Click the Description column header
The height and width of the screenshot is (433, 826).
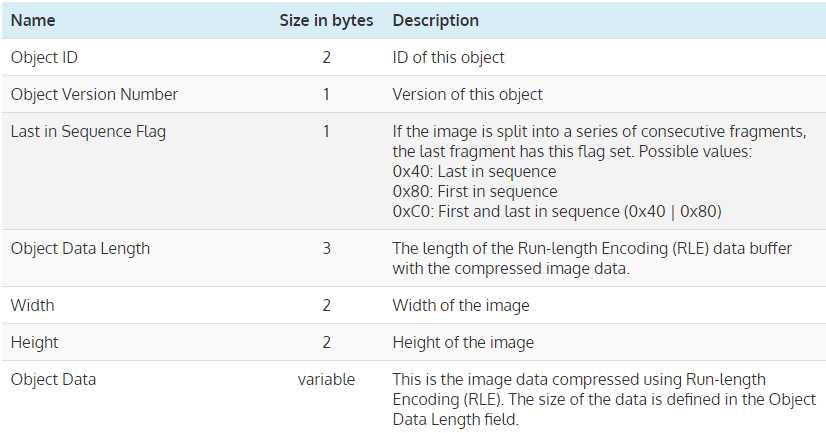(x=435, y=20)
